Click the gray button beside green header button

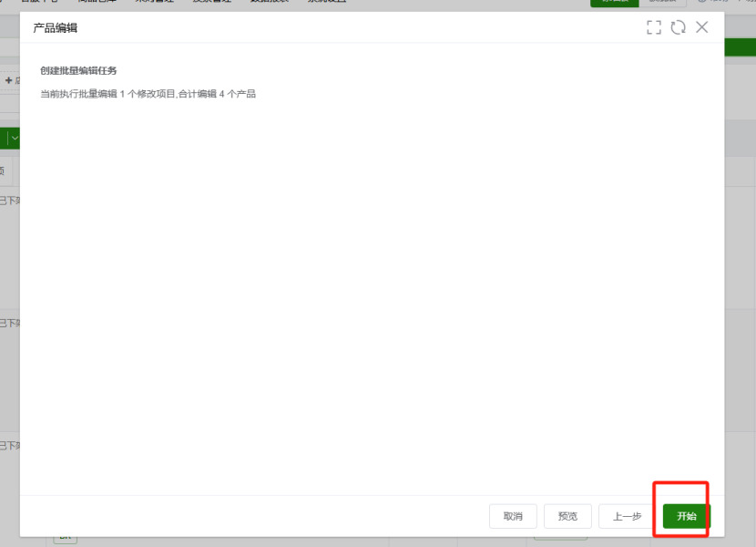pyautogui.click(x=663, y=3)
